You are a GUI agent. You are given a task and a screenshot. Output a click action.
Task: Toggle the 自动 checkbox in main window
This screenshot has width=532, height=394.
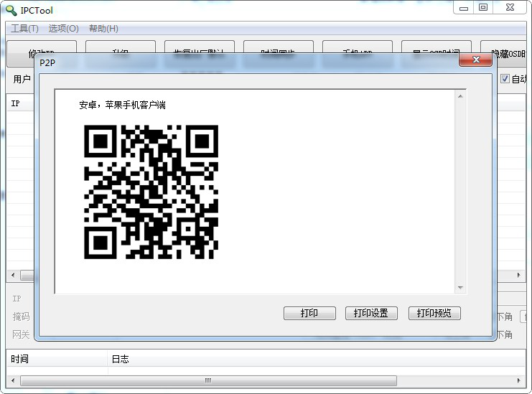tap(505, 79)
